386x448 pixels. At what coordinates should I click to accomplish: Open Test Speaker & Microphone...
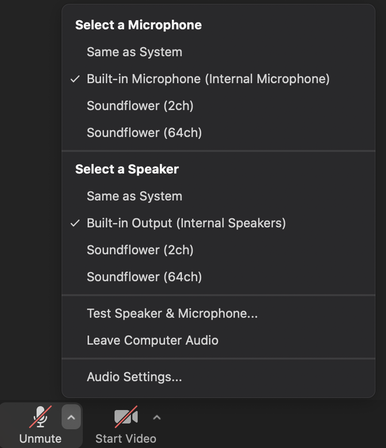[218, 314]
